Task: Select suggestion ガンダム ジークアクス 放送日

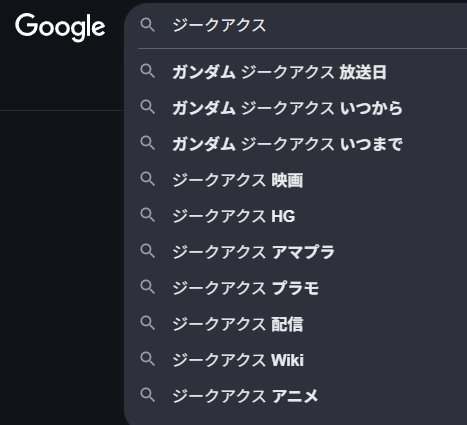Action: pos(296,72)
